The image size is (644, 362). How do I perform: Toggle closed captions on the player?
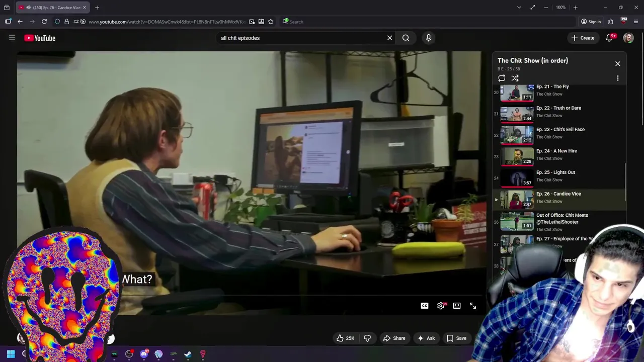[x=425, y=306]
